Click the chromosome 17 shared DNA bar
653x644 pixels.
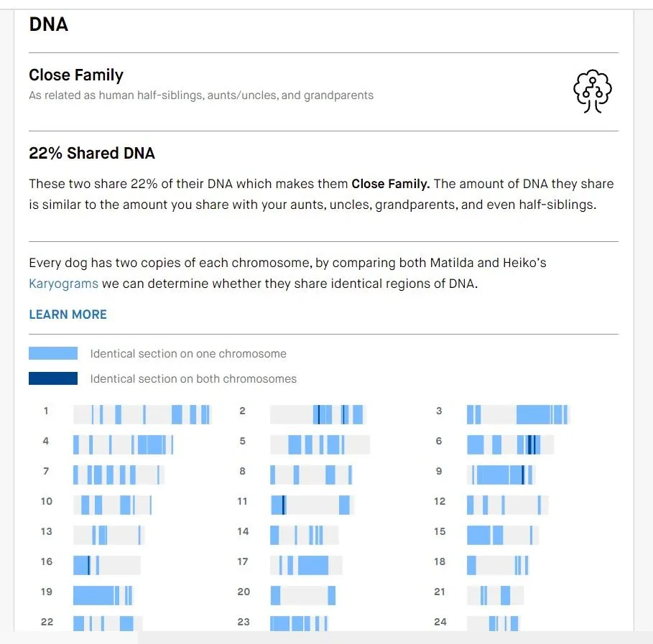pyautogui.click(x=306, y=565)
